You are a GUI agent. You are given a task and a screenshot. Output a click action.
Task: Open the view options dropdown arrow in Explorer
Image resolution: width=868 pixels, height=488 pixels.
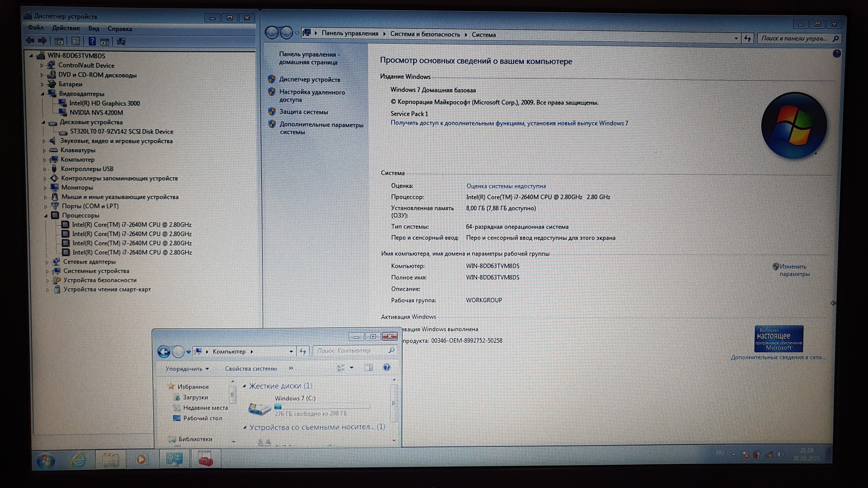coord(352,367)
